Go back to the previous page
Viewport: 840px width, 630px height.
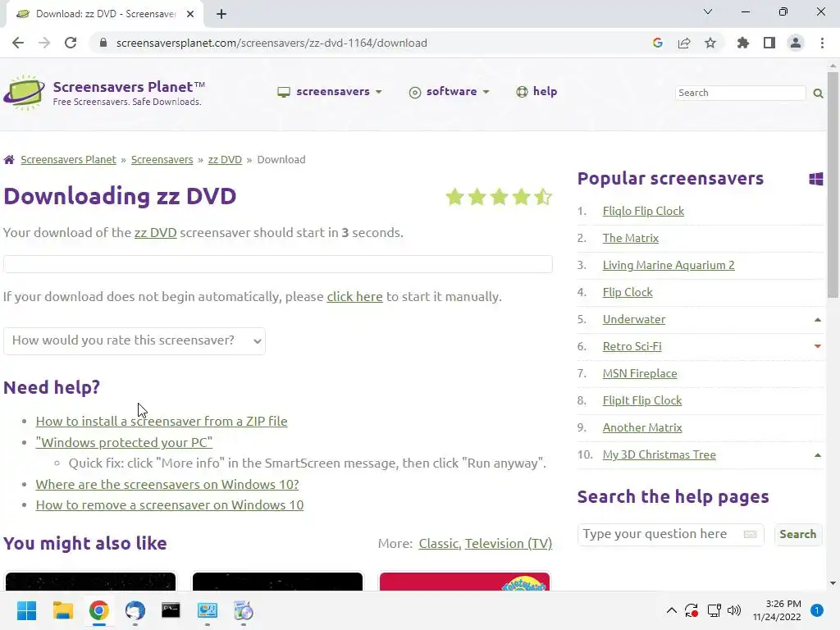click(x=18, y=43)
